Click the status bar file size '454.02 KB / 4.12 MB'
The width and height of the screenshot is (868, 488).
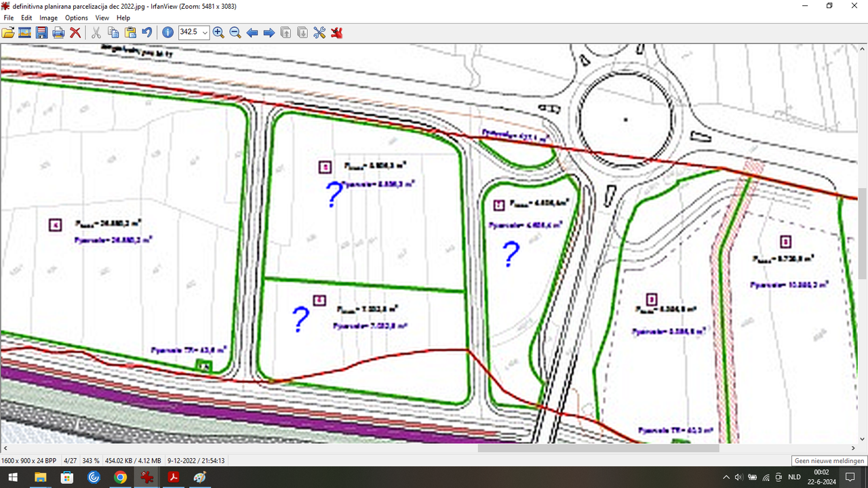point(133,460)
